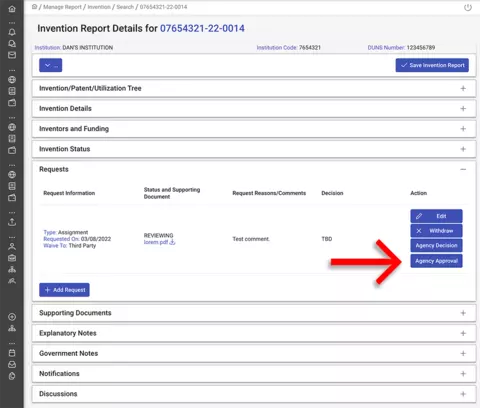Click the Add Request button
Image resolution: width=480 pixels, height=408 pixels.
[x=64, y=290]
